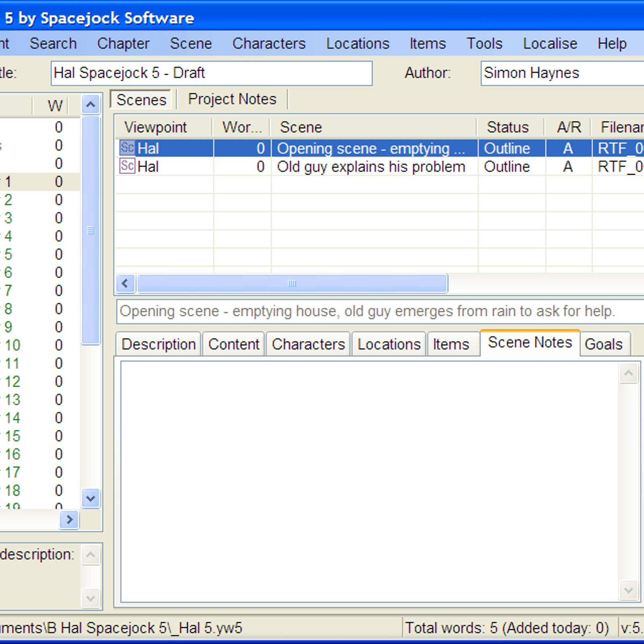This screenshot has height=644, width=644.
Task: Open the lower Locations tab
Action: (x=389, y=344)
